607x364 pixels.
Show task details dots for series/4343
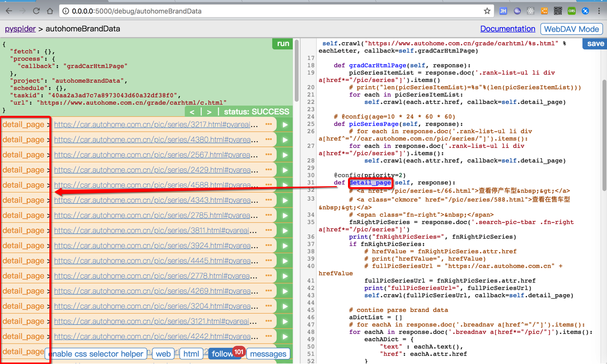tap(269, 200)
